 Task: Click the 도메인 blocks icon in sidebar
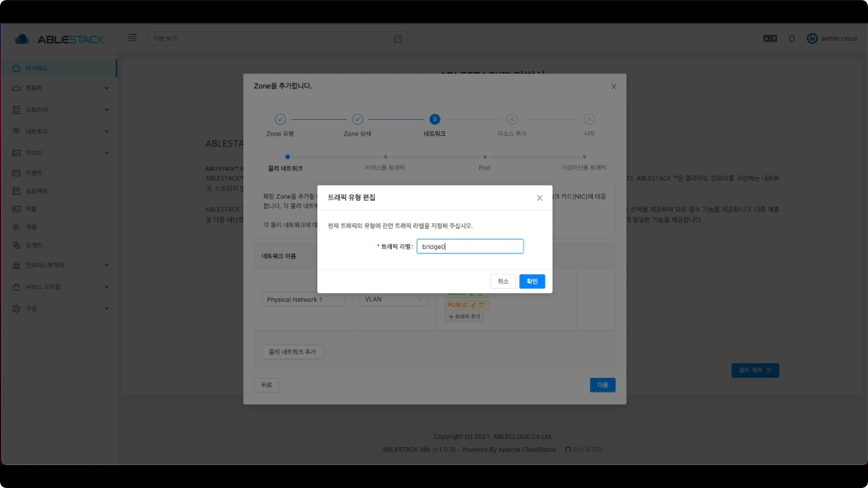(x=17, y=245)
